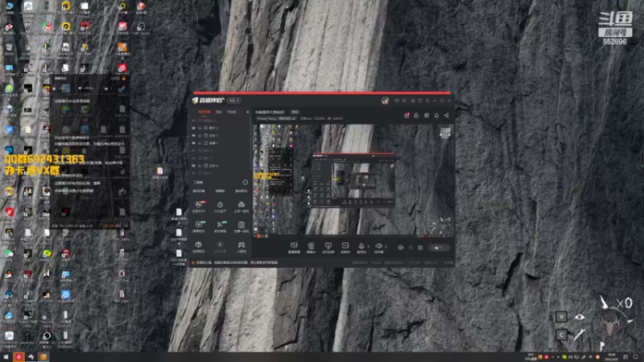The height and width of the screenshot is (362, 644).
Task: Click the live preview canvas
Action: pyautogui.click(x=353, y=180)
